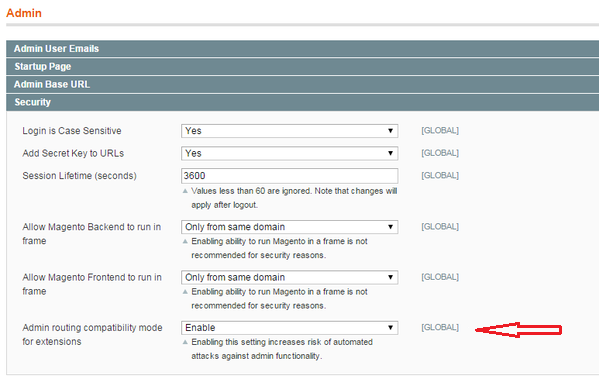Open Allow Magento Frontend frame dropdown
Viewport: 599px width, 379px height.
[x=290, y=277]
